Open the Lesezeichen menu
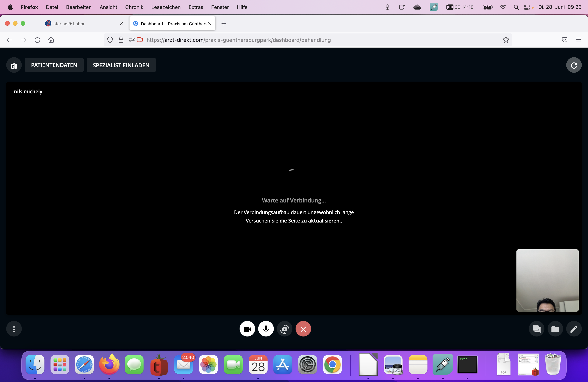Screen dimensions: 588x382 point(166,7)
